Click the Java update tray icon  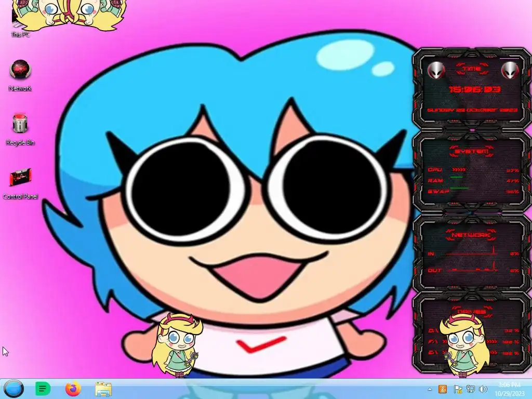pos(443,389)
